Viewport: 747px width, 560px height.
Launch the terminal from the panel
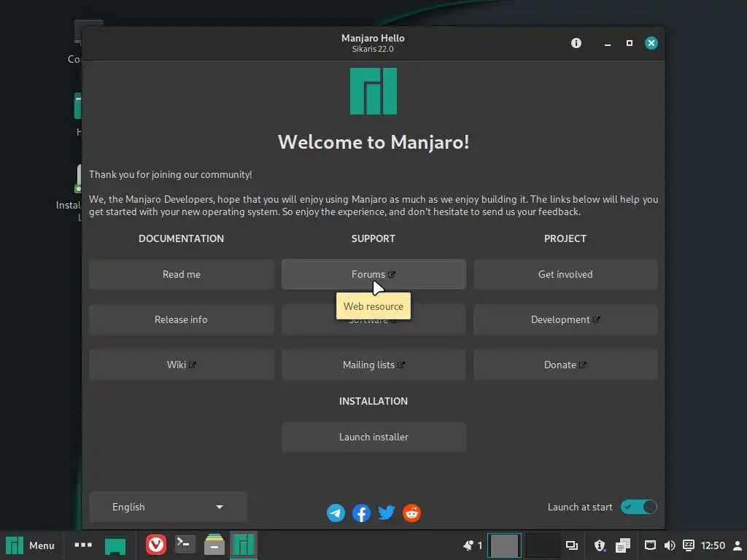[185, 545]
